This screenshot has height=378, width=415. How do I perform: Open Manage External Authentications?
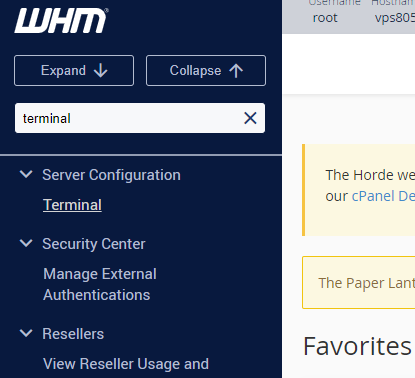[x=100, y=284]
